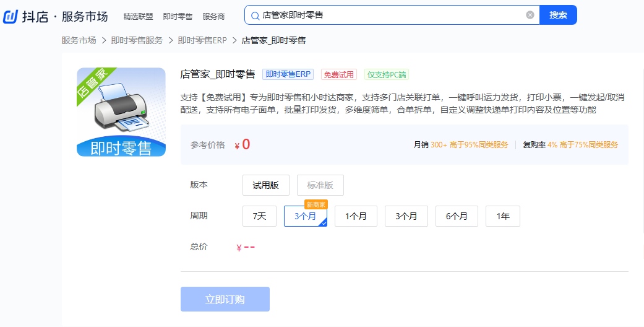Select the 试用版 version option
Viewport: 644px width, 327px height.
(x=266, y=185)
